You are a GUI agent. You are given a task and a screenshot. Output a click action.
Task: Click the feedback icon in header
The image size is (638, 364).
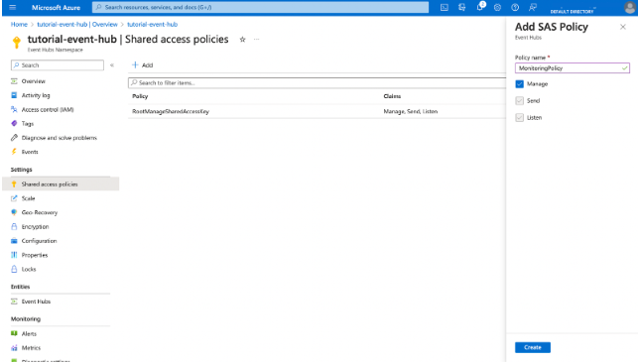tap(532, 7)
